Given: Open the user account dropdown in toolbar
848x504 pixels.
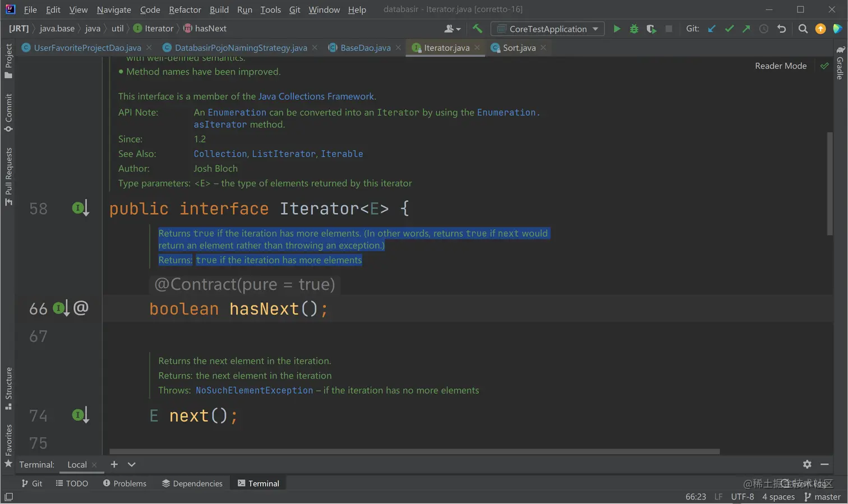Looking at the screenshot, I should (x=452, y=29).
